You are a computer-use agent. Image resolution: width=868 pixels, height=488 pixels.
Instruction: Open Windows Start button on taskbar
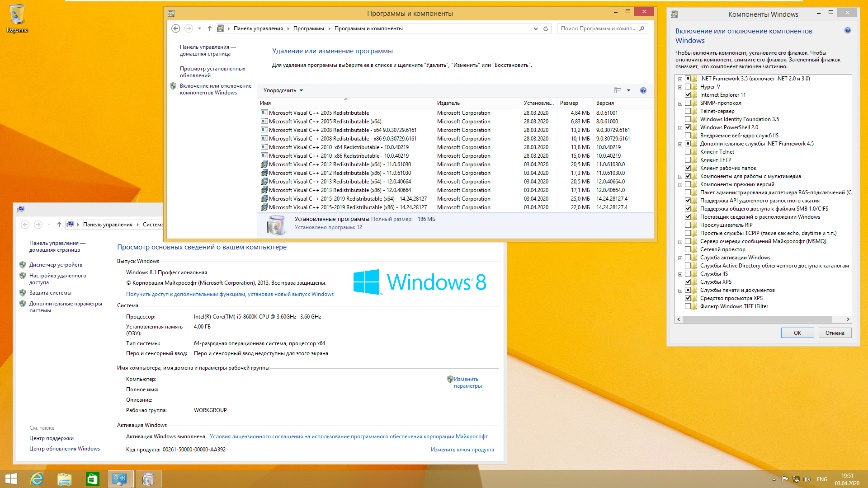tap(11, 479)
